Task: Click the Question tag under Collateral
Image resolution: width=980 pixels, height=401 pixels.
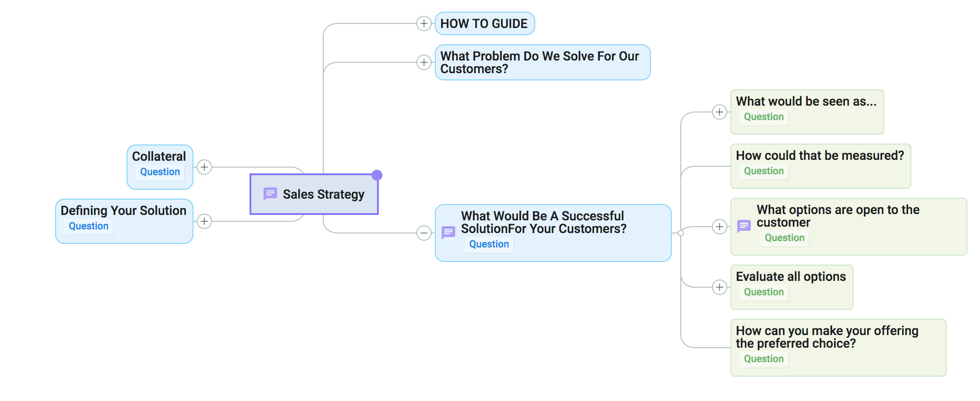Action: click(x=160, y=172)
